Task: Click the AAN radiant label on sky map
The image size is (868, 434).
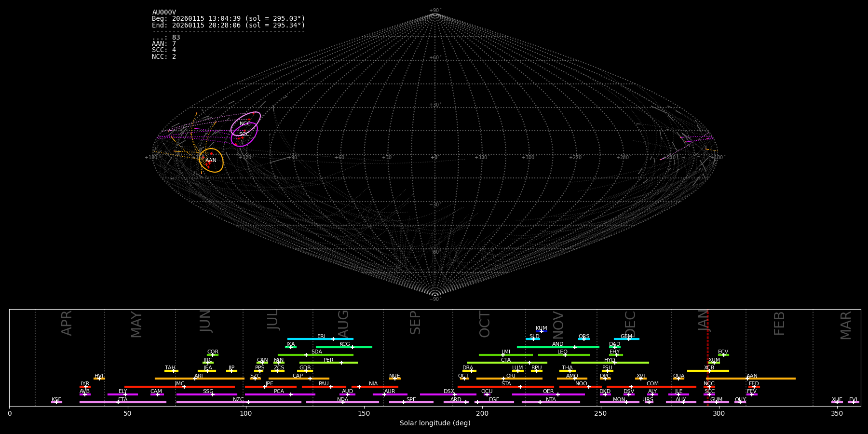Action: pos(211,161)
